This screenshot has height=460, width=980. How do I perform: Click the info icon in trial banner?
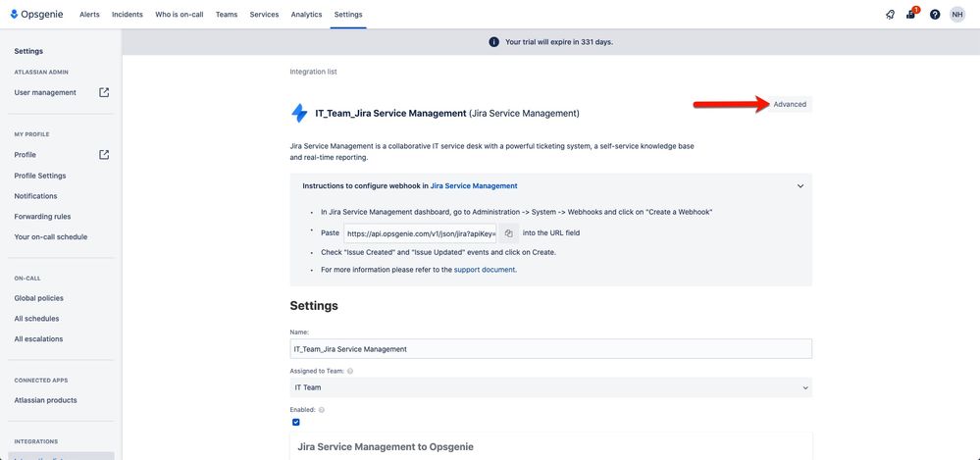click(x=493, y=42)
